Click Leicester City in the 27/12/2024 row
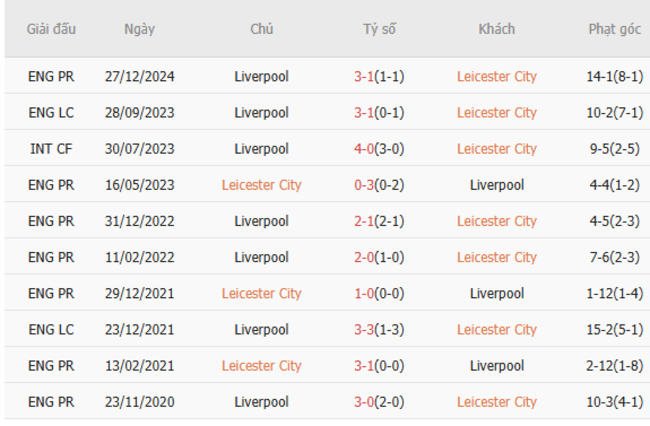The height and width of the screenshot is (426, 650). click(x=496, y=77)
